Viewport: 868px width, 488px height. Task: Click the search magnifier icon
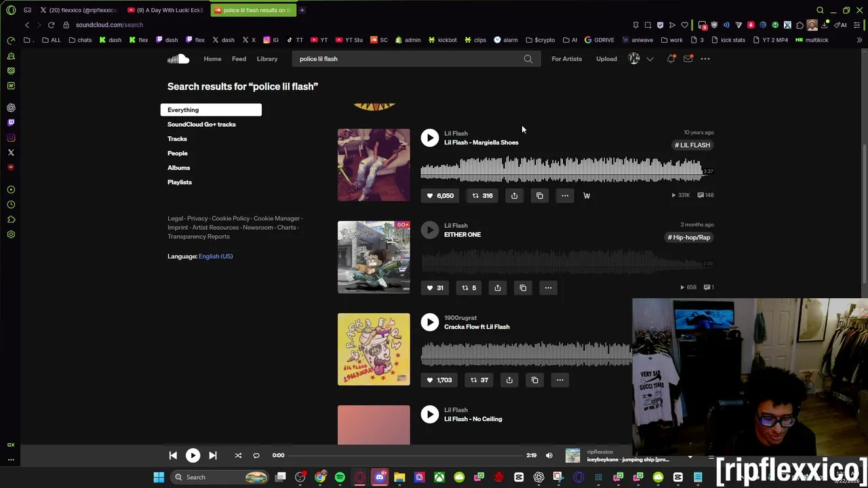(x=528, y=59)
